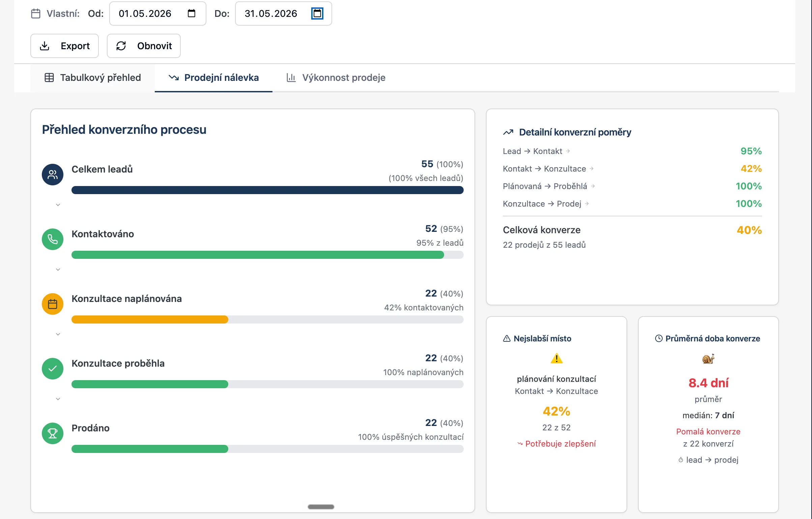The image size is (812, 519).
Task: Open the calendar picker in the Do date field
Action: coord(317,13)
